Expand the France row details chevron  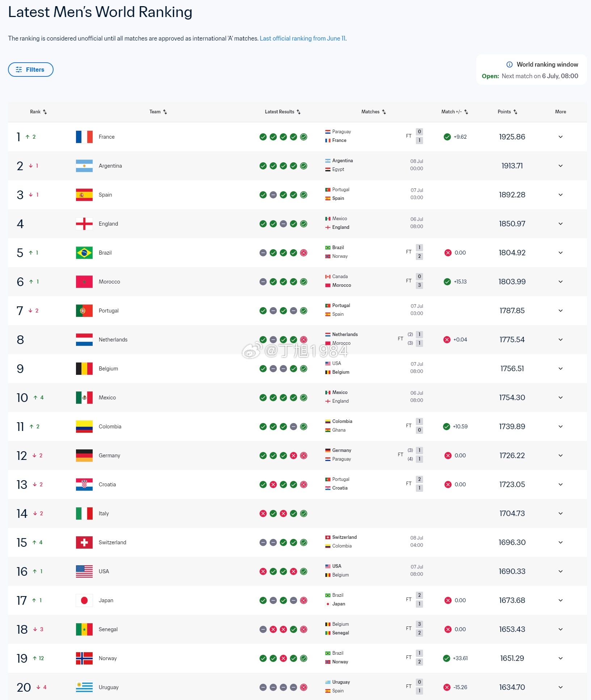pos(560,137)
